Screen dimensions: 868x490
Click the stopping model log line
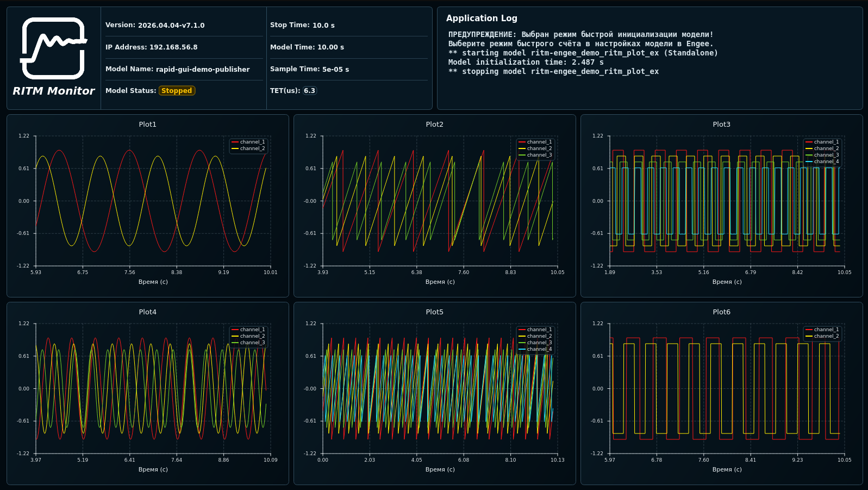pyautogui.click(x=553, y=72)
